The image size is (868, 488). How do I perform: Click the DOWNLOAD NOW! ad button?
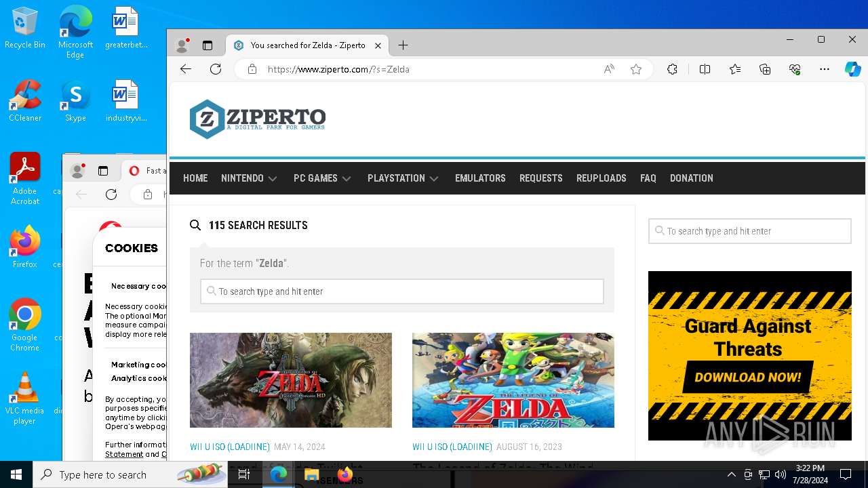pyautogui.click(x=748, y=378)
